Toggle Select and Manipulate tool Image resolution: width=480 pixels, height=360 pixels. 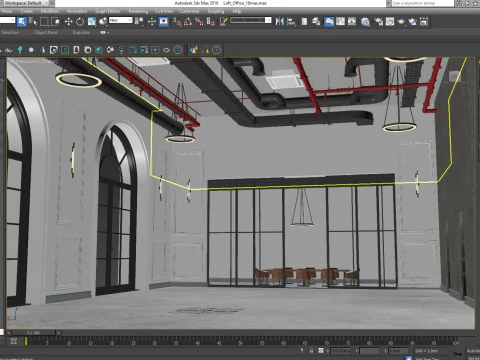(x=152, y=22)
